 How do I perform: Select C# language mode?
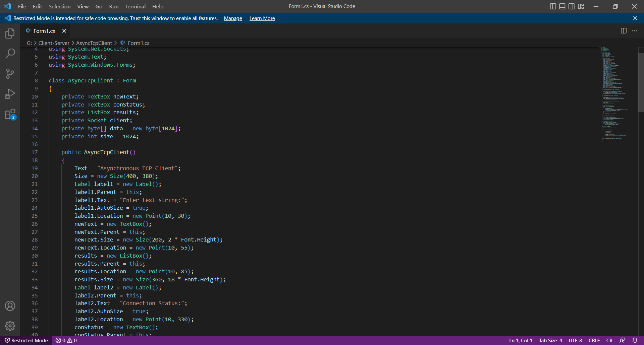point(609,340)
